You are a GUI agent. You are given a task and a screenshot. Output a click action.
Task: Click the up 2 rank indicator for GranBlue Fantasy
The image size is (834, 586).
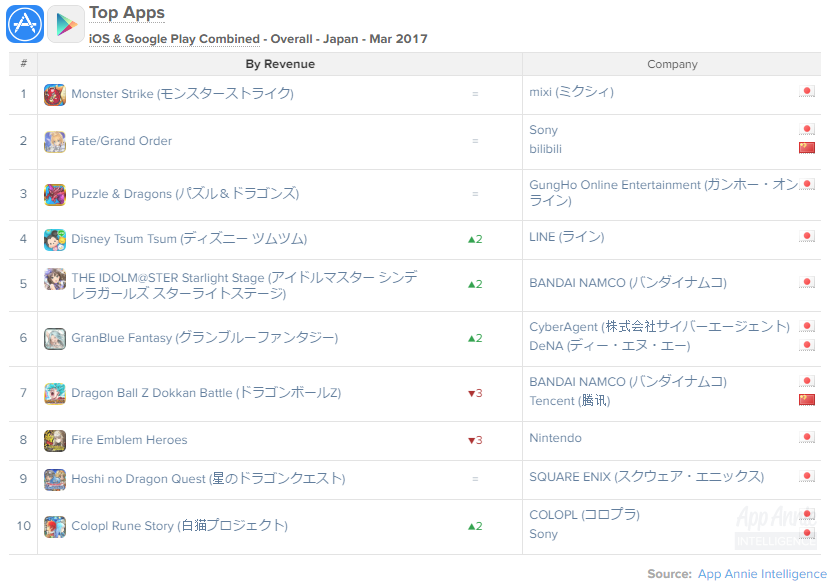(475, 338)
